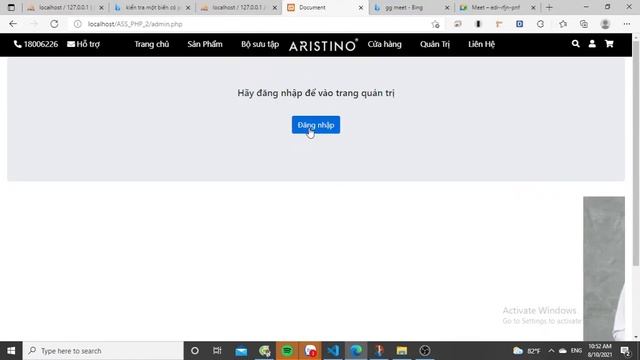Click the ARISTINO logo

(x=323, y=45)
